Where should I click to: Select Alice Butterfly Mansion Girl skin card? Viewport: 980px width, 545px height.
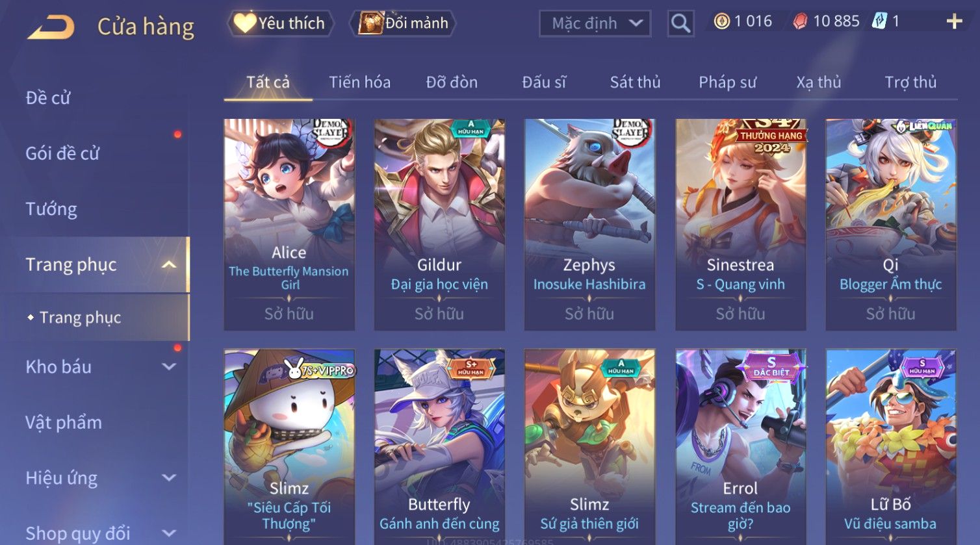click(289, 225)
